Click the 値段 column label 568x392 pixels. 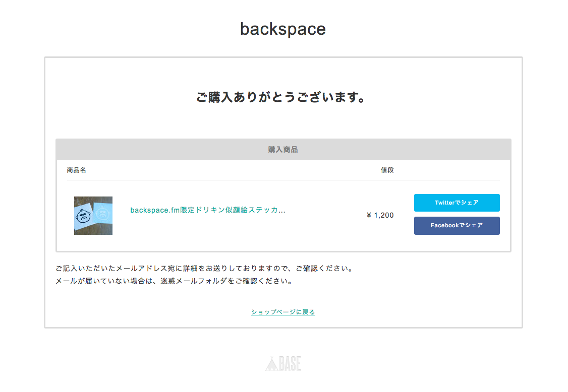tap(387, 170)
